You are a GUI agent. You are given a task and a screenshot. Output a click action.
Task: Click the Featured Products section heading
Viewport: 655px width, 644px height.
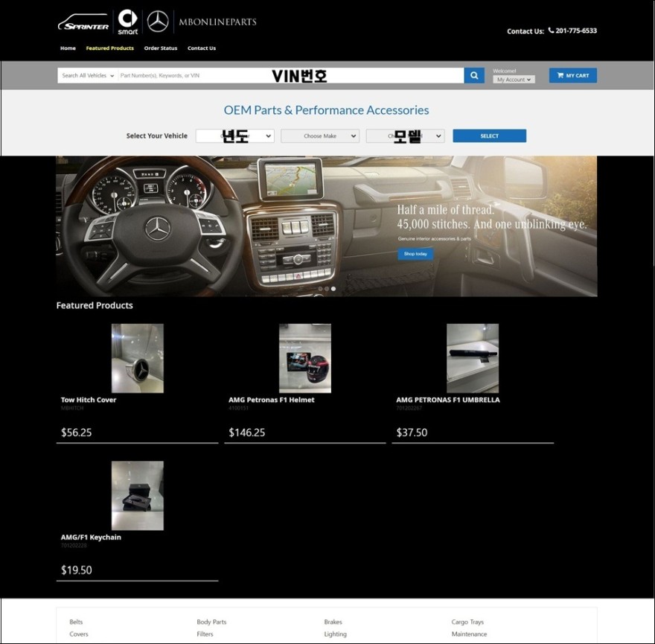(x=95, y=305)
